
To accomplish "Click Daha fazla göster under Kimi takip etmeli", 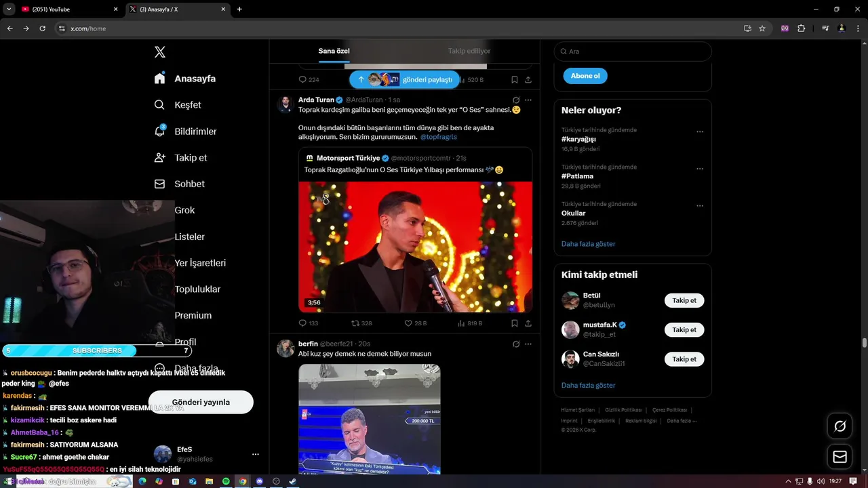I will click(589, 386).
